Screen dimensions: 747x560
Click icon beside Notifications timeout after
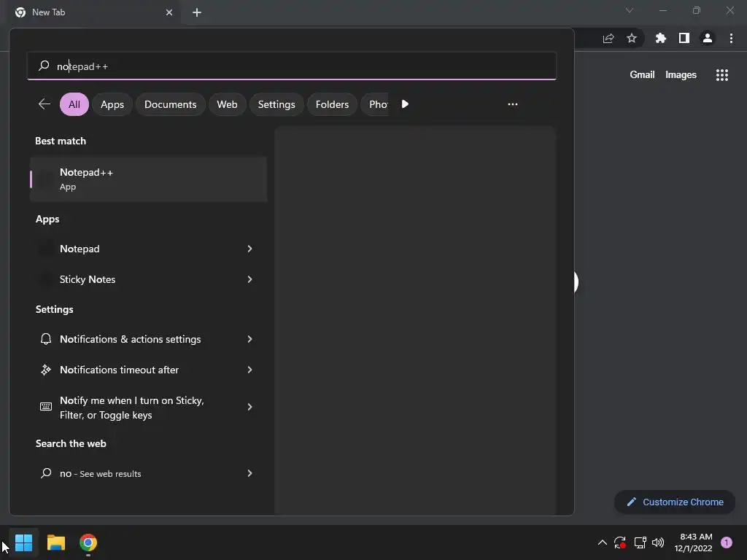46,370
